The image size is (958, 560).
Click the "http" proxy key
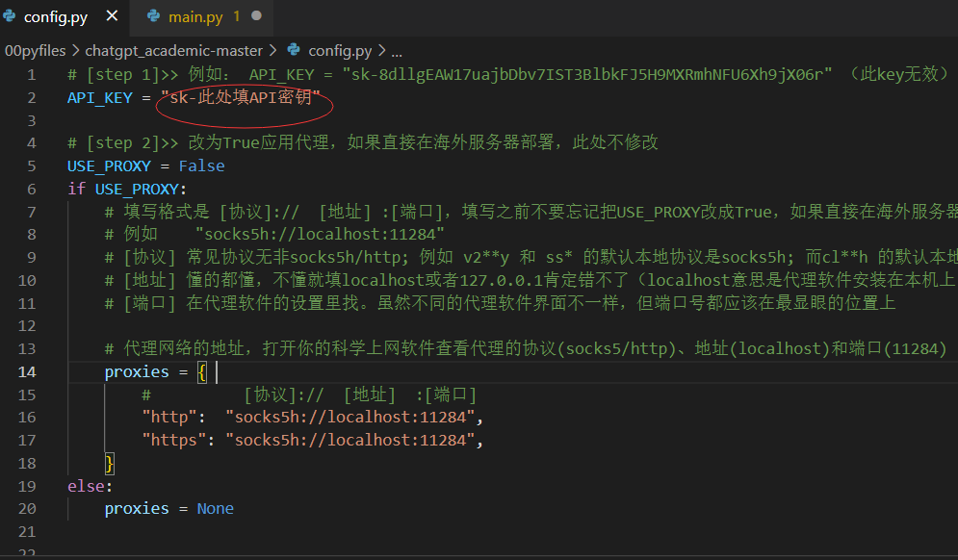tap(169, 417)
